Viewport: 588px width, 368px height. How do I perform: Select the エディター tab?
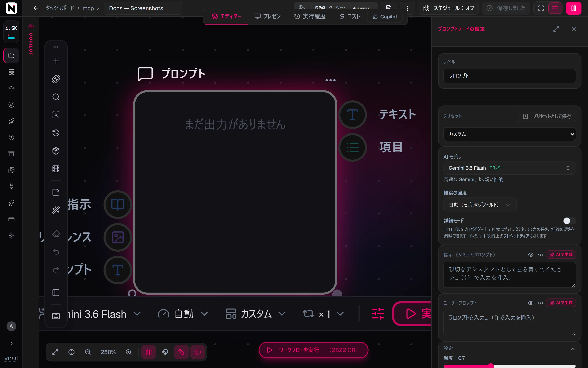[x=226, y=16]
